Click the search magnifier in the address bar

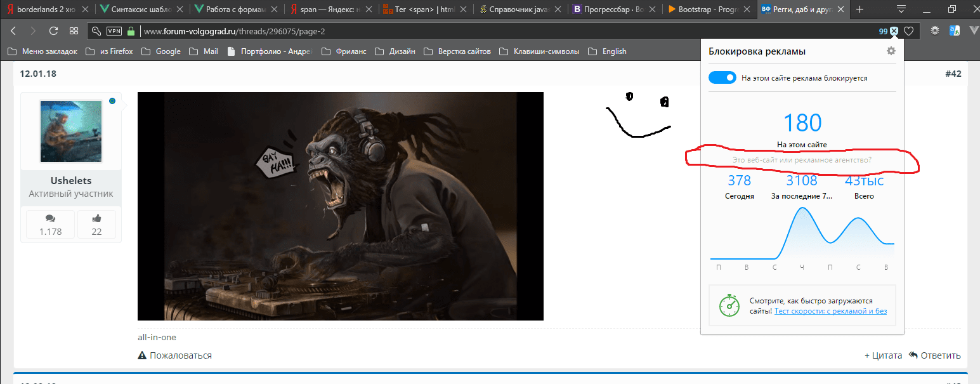pos(96,30)
